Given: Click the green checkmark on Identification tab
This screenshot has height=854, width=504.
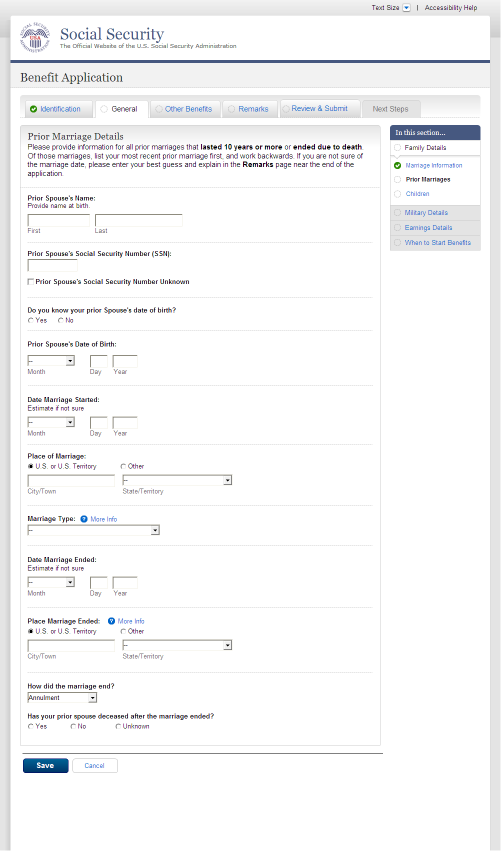Looking at the screenshot, I should 33,109.
